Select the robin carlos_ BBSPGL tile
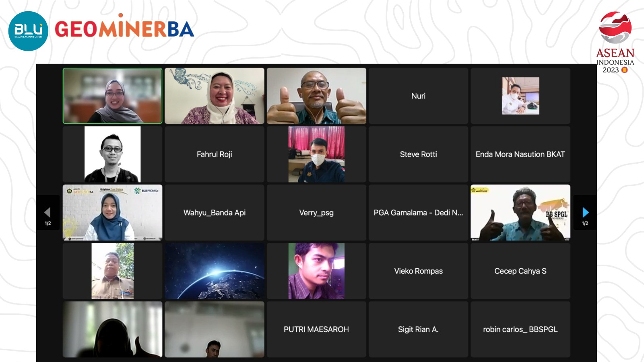 520,329
